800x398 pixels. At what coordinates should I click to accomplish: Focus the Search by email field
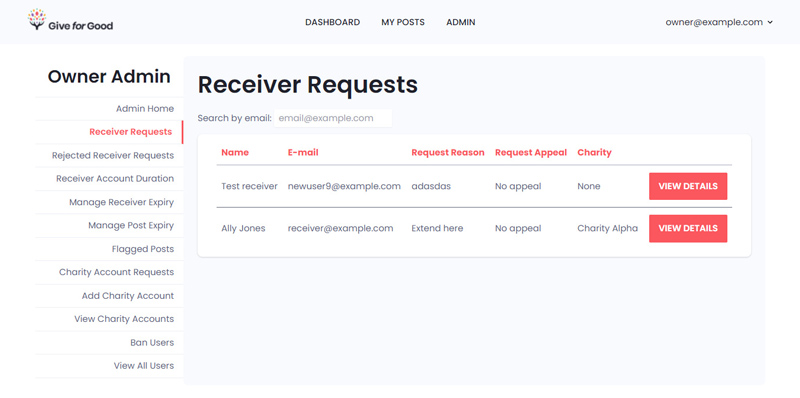click(333, 118)
